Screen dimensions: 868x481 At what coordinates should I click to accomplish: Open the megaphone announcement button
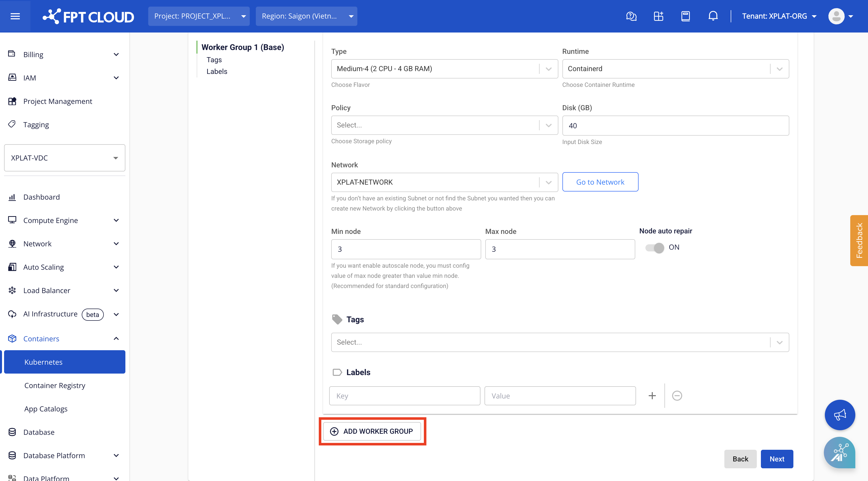840,415
